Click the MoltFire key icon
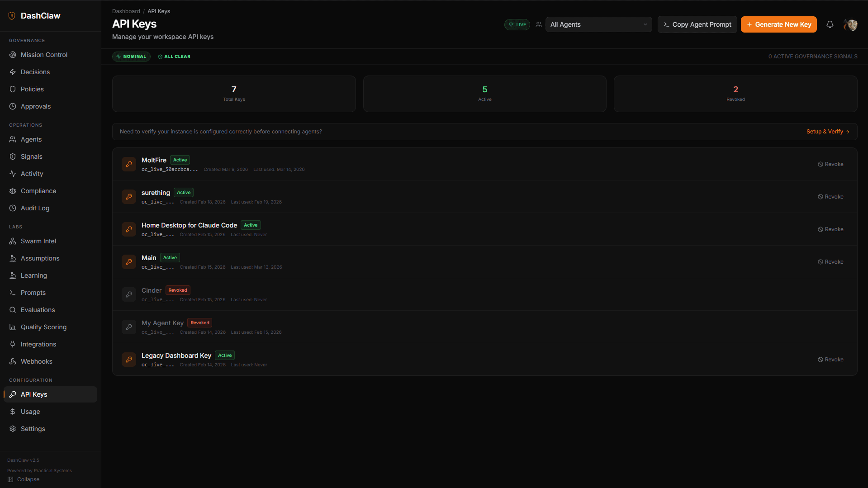Image resolution: width=868 pixels, height=488 pixels. coord(129,164)
